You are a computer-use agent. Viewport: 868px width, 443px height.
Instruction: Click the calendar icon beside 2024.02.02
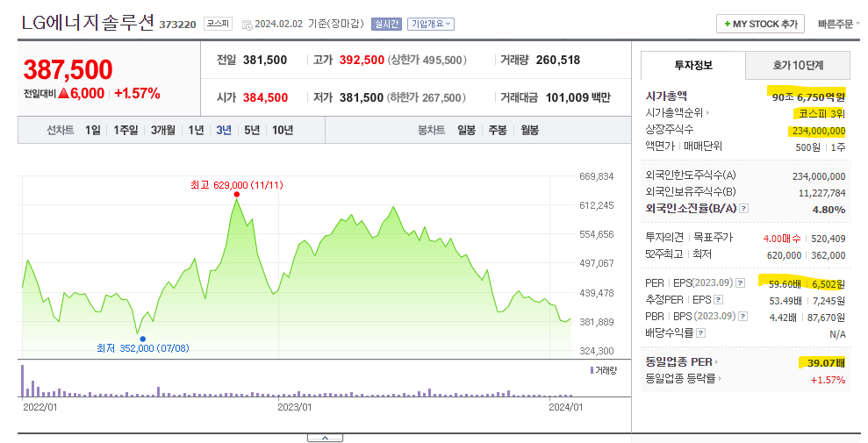point(247,25)
